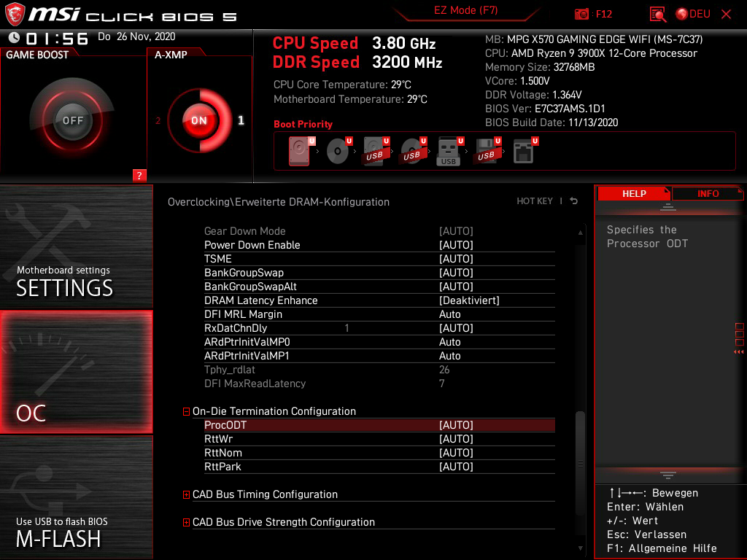The width and height of the screenshot is (747, 560).
Task: Open the OC overclocking section
Action: pyautogui.click(x=76, y=372)
